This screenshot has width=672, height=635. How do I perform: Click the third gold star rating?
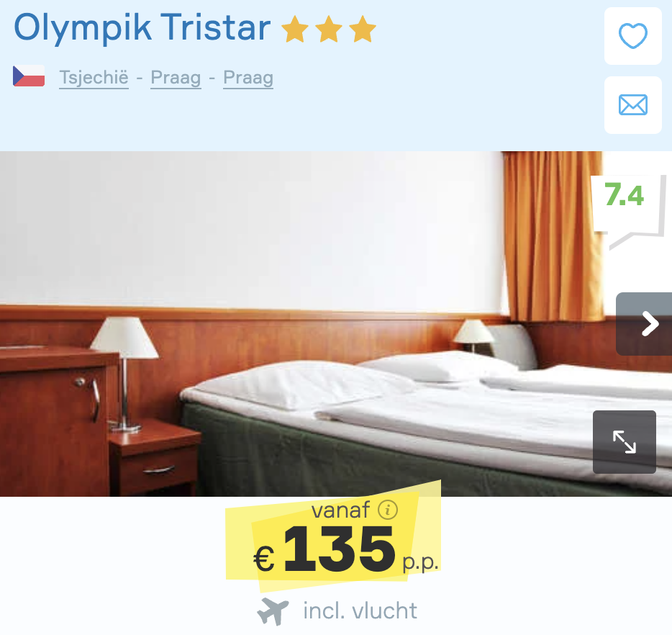[x=363, y=29]
